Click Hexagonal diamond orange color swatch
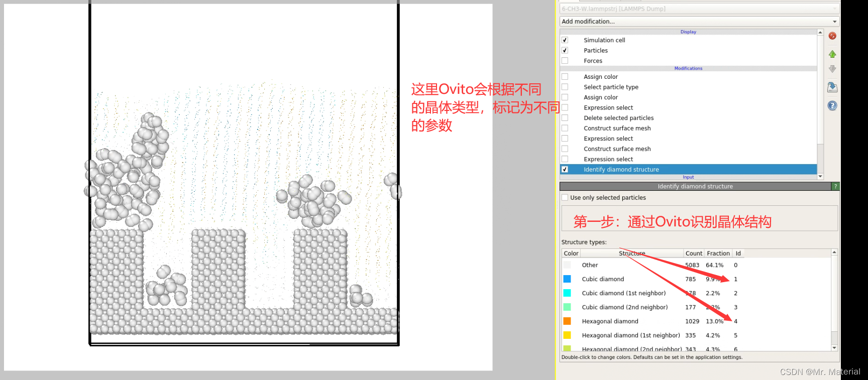Viewport: 868px width, 380px height. coord(567,321)
